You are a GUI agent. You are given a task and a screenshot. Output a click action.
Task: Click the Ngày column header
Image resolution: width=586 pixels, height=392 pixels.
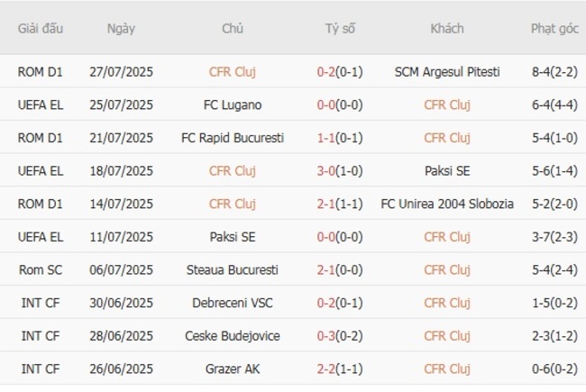tap(121, 28)
